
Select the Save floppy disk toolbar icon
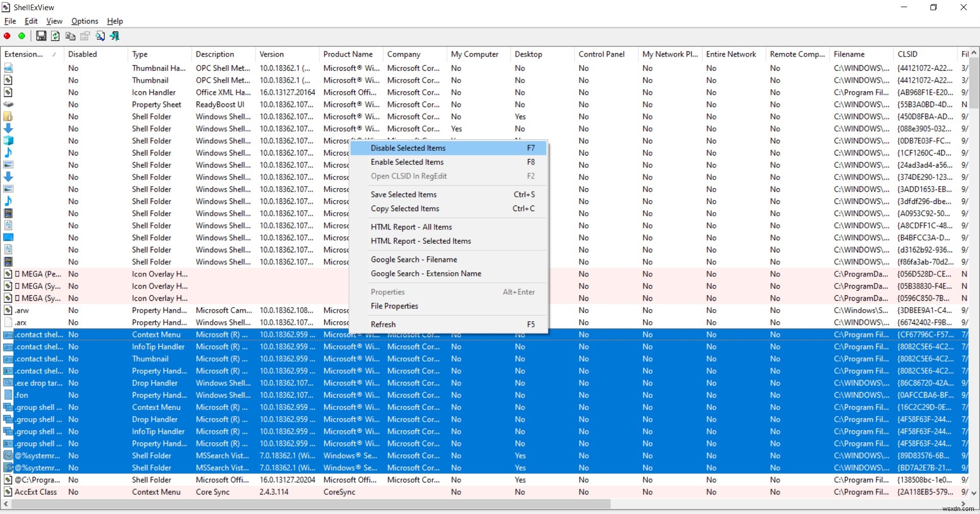coord(41,36)
